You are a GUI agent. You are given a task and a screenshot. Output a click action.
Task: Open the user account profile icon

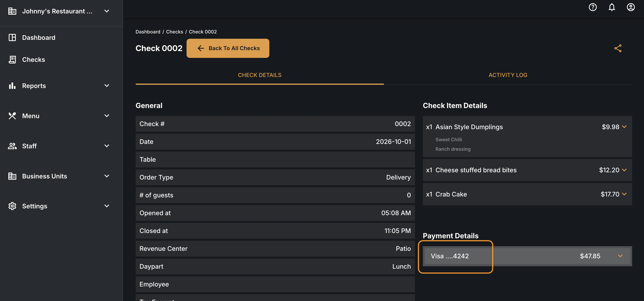point(631,7)
